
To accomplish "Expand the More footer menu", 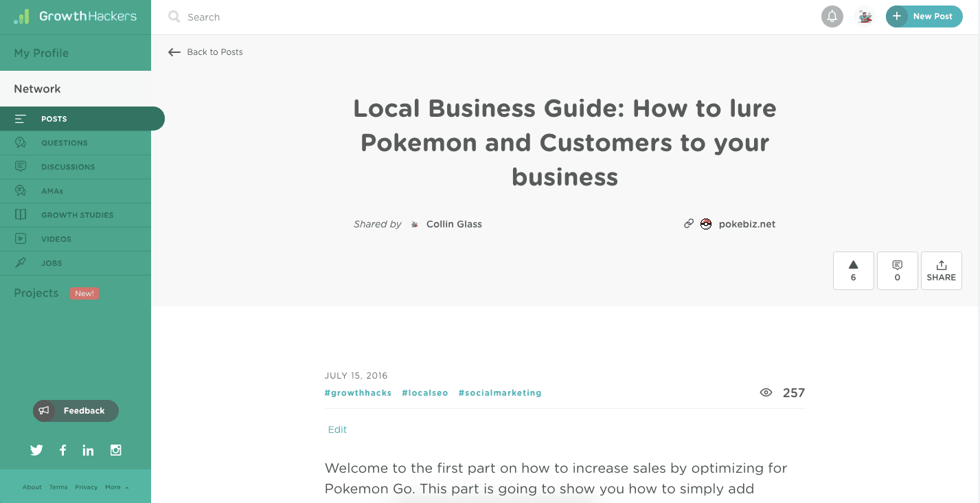I will pos(117,487).
